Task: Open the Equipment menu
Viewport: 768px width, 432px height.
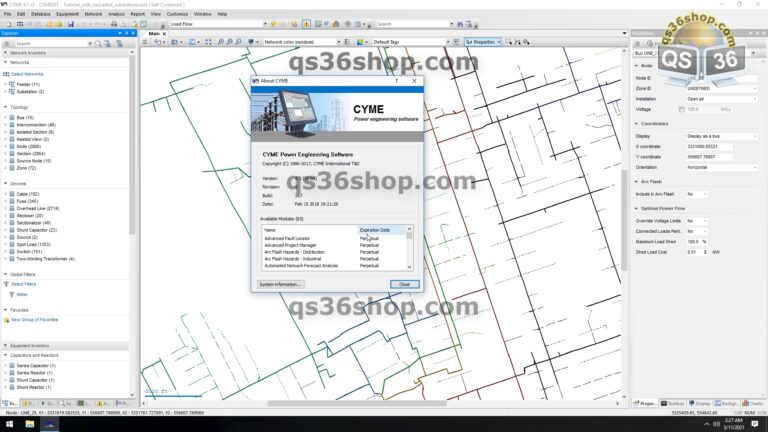Action: pyautogui.click(x=67, y=14)
